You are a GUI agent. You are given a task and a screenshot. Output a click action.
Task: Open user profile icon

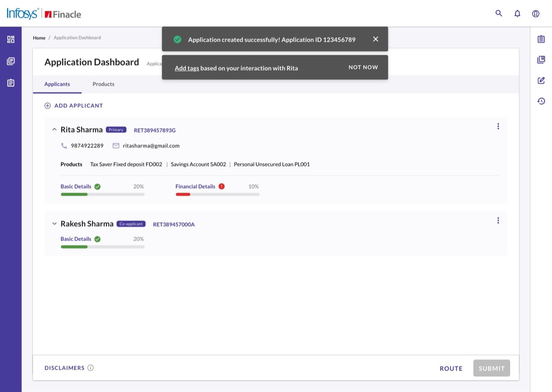point(535,13)
